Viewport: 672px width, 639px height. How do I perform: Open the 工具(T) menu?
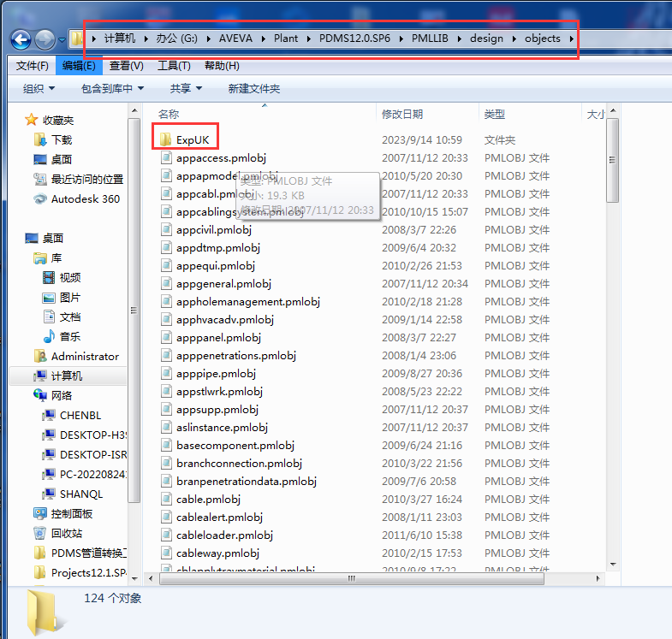(174, 66)
